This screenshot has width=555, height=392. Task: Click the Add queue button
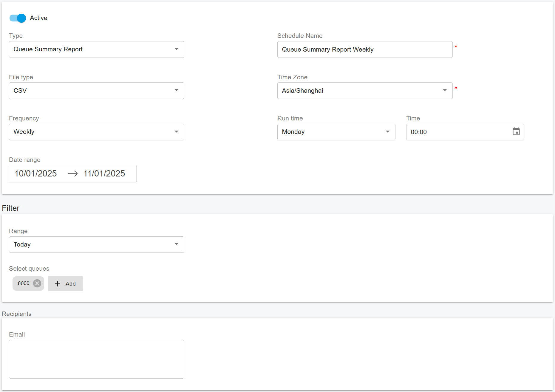pos(65,284)
